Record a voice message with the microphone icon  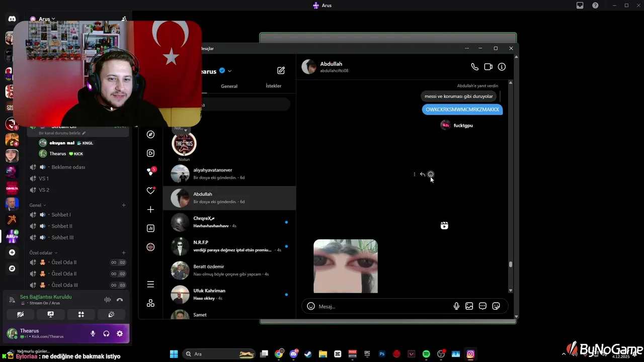coord(456,306)
